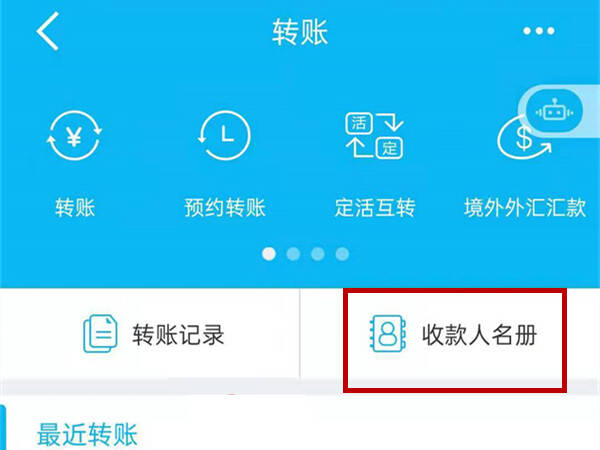Tap the transfer records document icon
Viewport: 600px width, 450px height.
click(100, 333)
